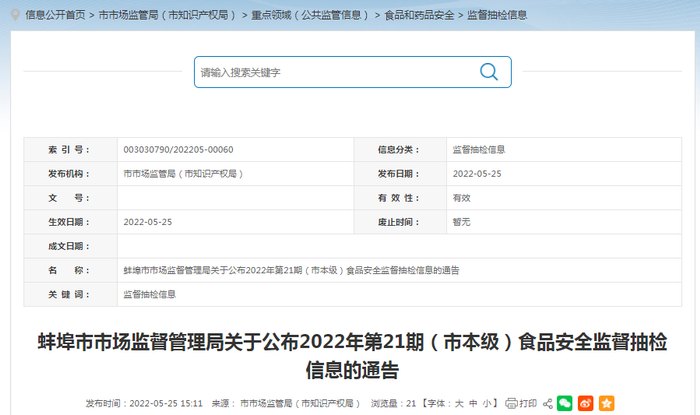Click the 关键词 value 监督抽检信息
The image size is (700, 415).
coord(150,295)
